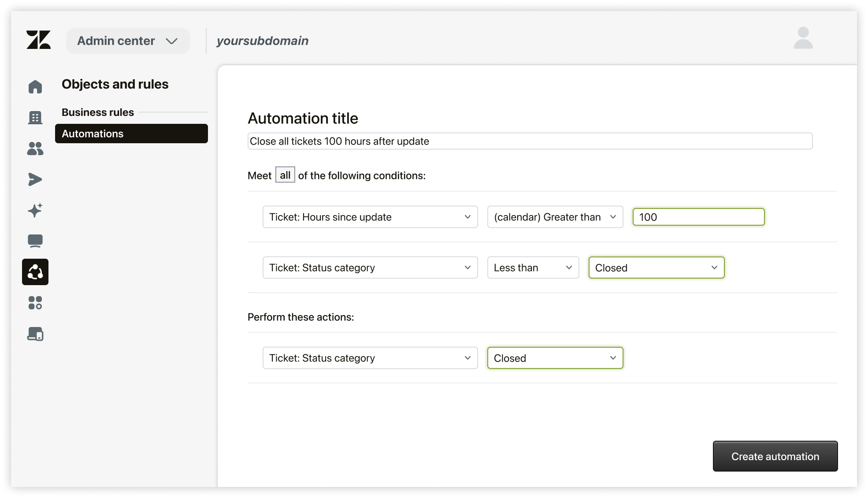This screenshot has width=868, height=498.
Task: Select Automations in the sidebar menu
Action: pyautogui.click(x=131, y=134)
